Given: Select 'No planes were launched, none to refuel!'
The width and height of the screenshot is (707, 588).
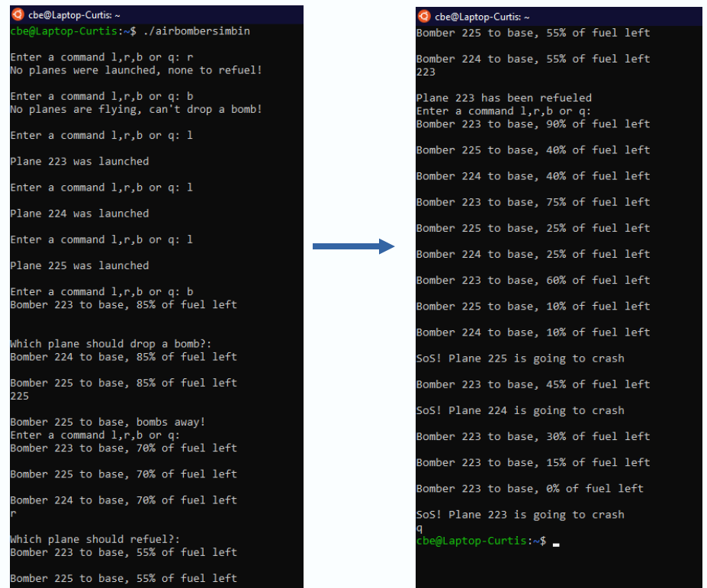Looking at the screenshot, I should (136, 70).
